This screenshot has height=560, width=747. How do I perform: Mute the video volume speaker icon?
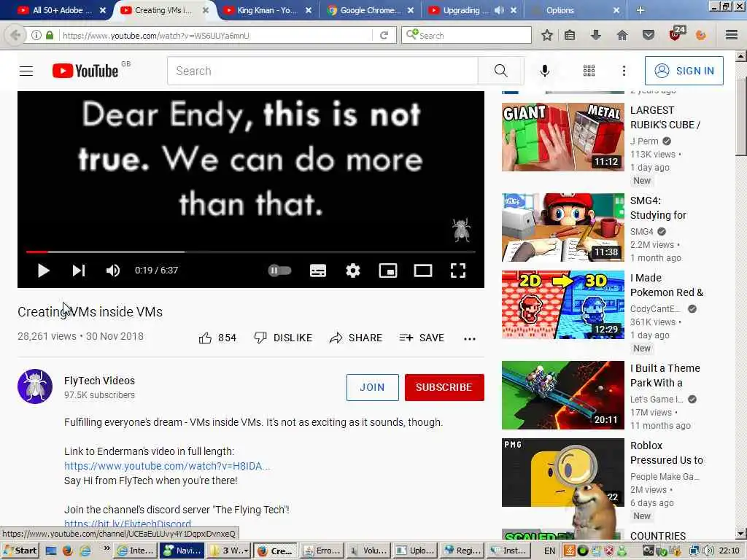coord(113,271)
